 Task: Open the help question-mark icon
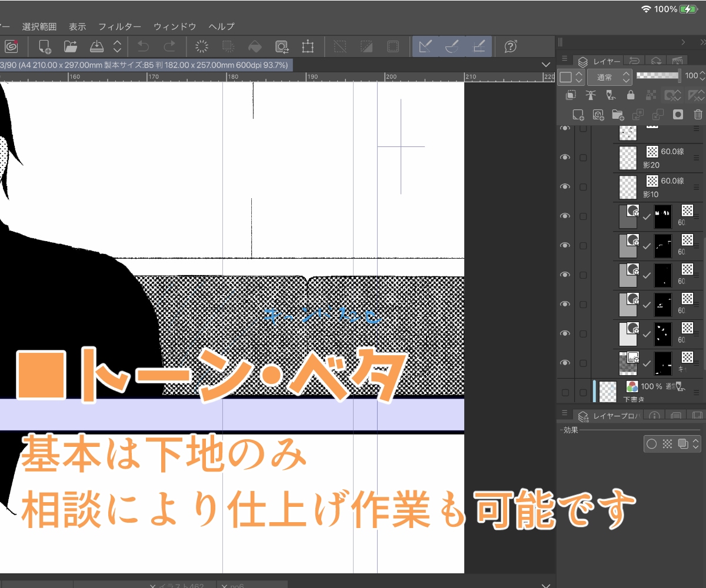tap(511, 46)
